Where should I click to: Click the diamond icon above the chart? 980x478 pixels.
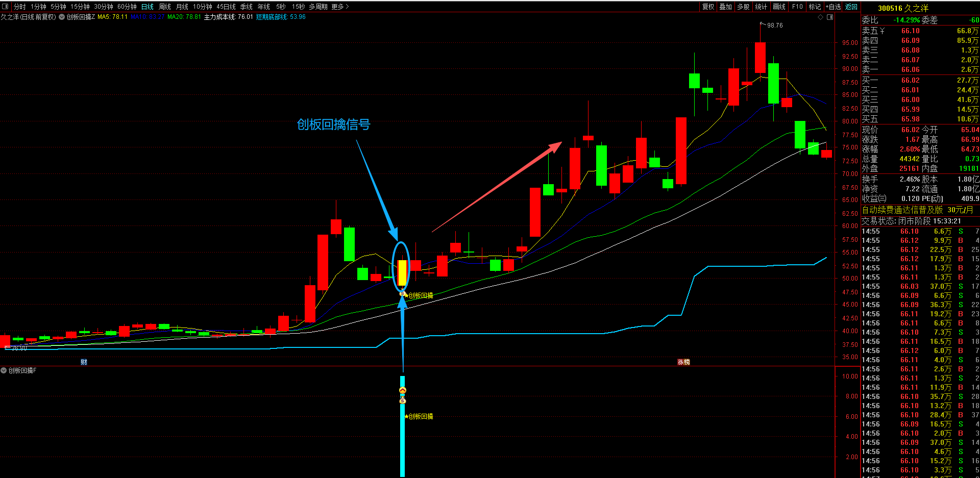[x=821, y=17]
